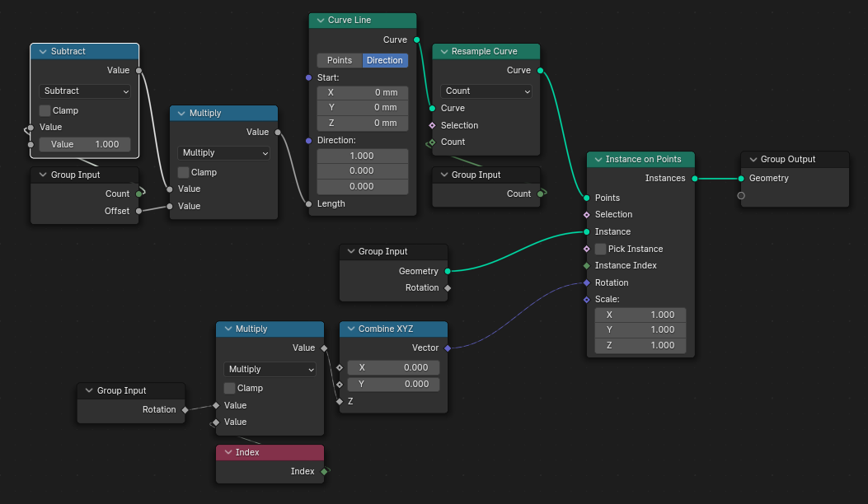Click the Instance Index input socket
The width and height of the screenshot is (868, 504).
point(587,266)
